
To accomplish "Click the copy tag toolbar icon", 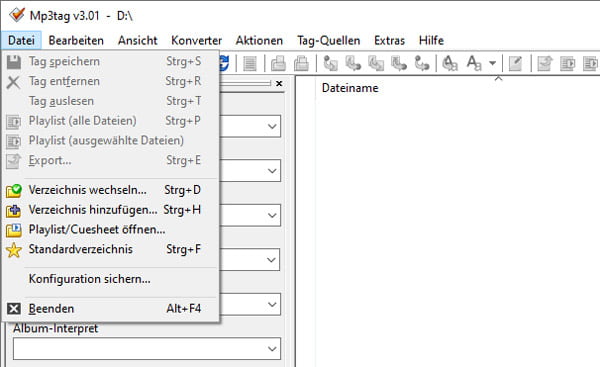I will tap(278, 64).
